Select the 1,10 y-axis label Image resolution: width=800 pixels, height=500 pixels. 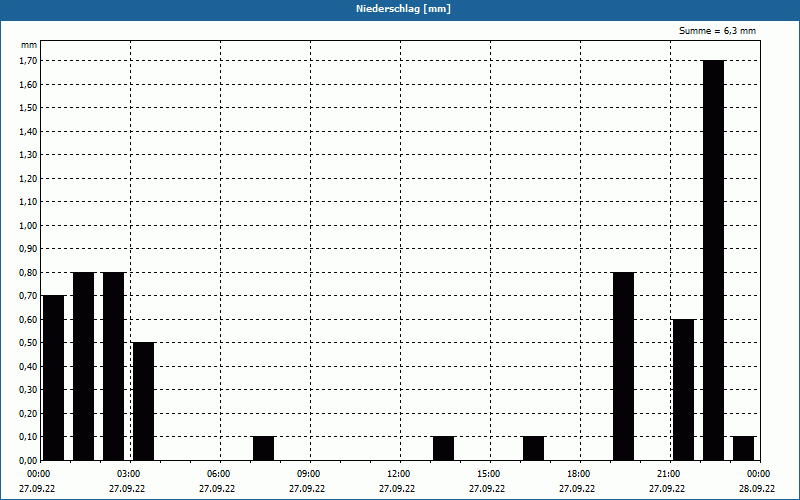(x=28, y=202)
